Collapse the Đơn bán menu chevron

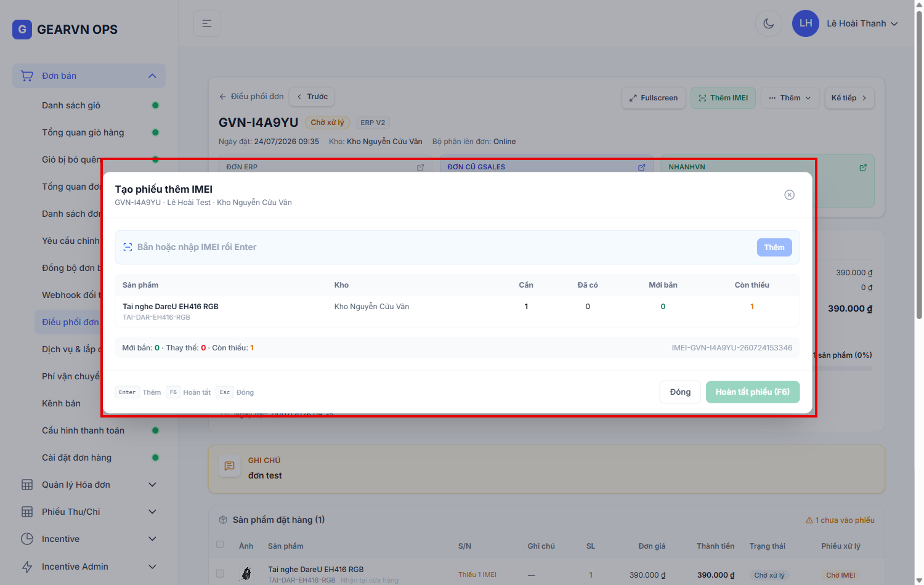pyautogui.click(x=152, y=76)
